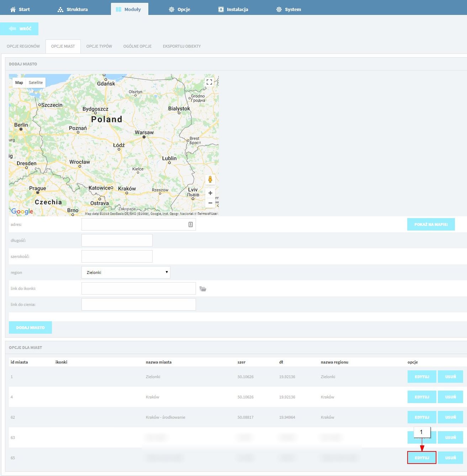Image resolution: width=467 pixels, height=476 pixels.
Task: Open the Instalacja navigation item
Action: tap(233, 9)
